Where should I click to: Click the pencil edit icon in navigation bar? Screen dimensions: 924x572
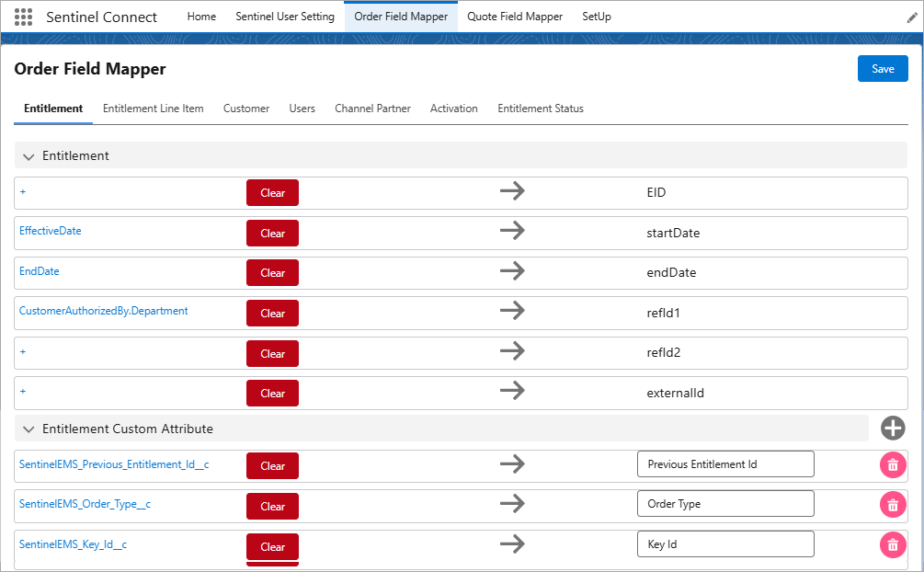click(911, 17)
